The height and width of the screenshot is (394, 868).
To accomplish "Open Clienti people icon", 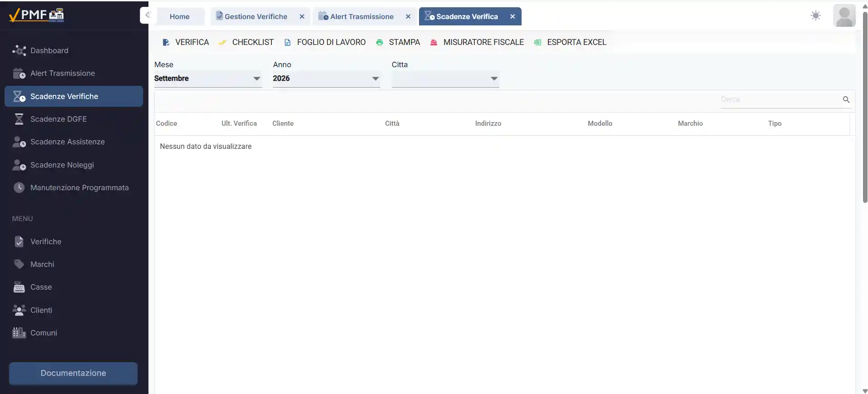I will (x=19, y=310).
